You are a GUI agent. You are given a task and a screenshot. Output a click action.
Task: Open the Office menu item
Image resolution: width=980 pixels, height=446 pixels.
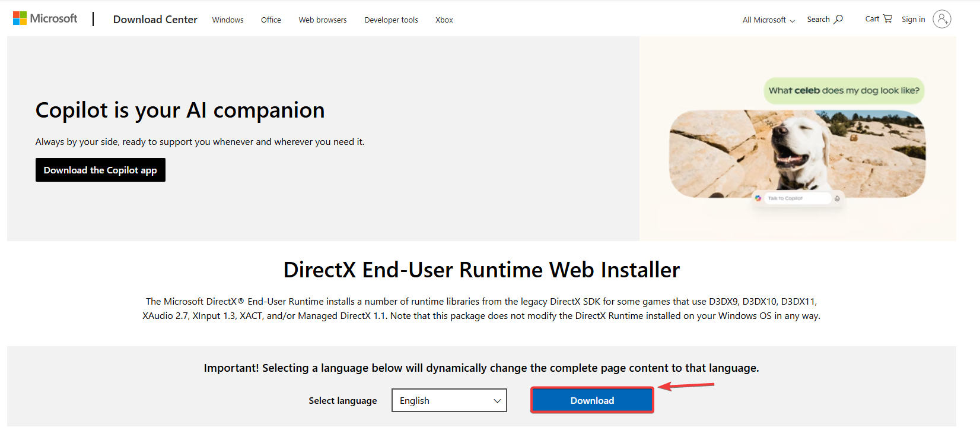click(x=271, y=20)
